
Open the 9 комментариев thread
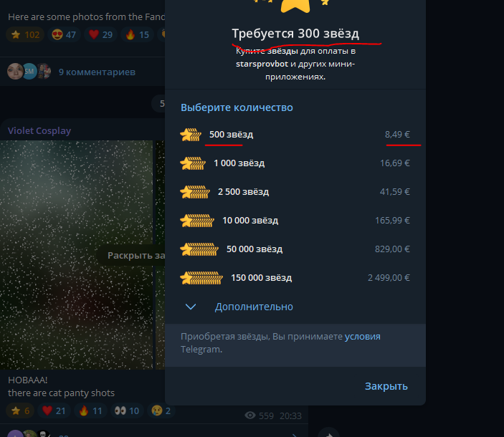tap(97, 72)
